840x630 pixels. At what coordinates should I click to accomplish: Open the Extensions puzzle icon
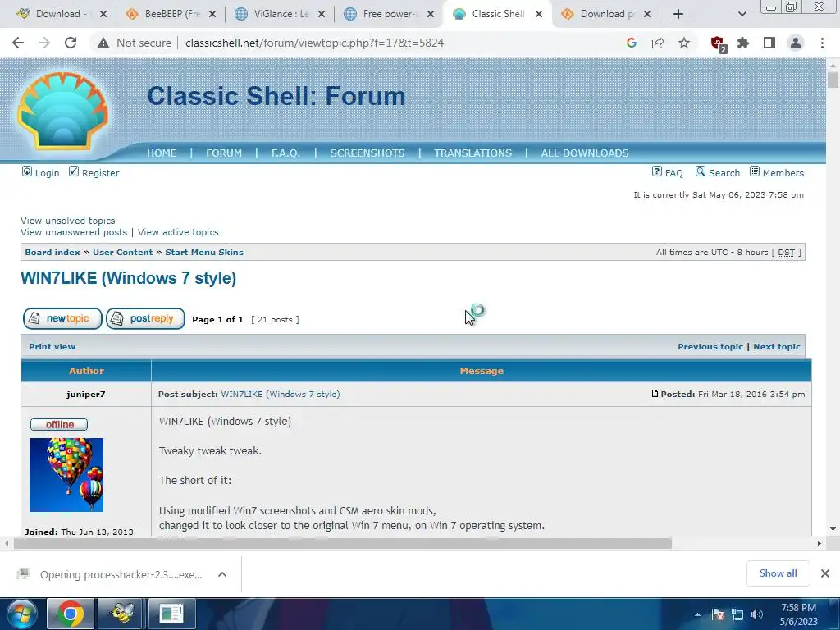pos(743,43)
